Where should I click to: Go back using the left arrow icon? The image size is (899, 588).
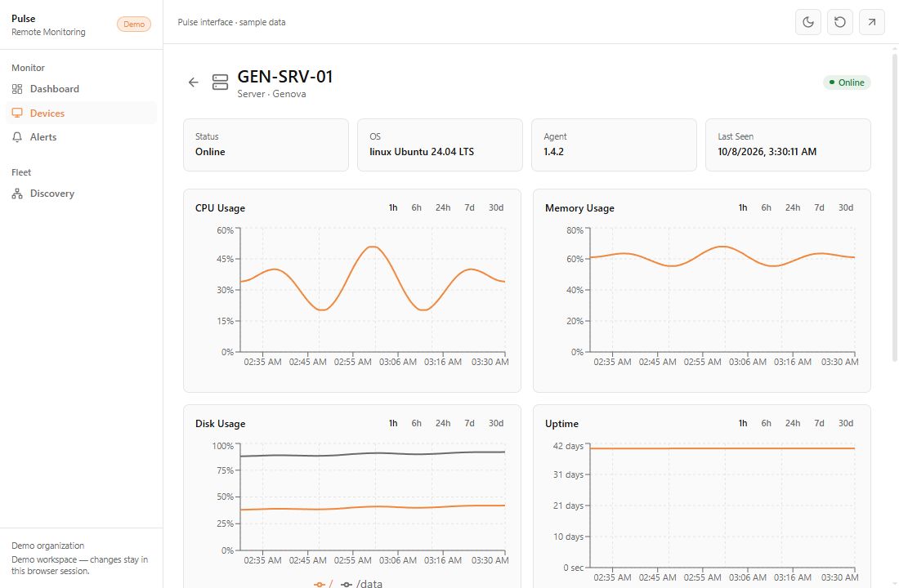193,82
